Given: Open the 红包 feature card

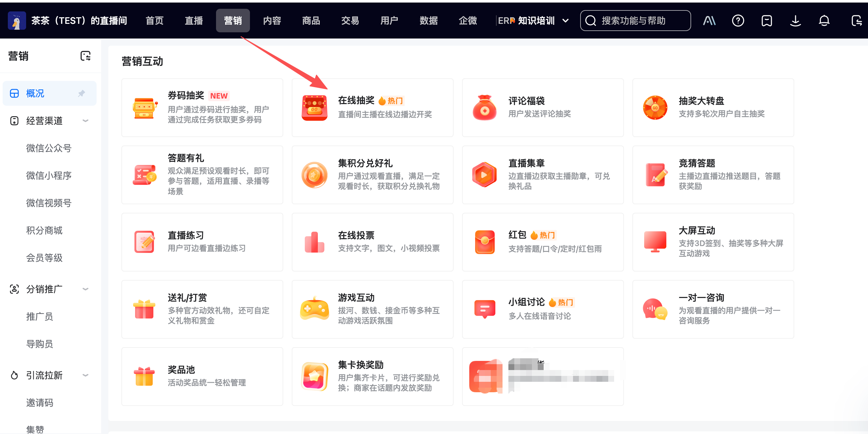Looking at the screenshot, I should coord(542,242).
